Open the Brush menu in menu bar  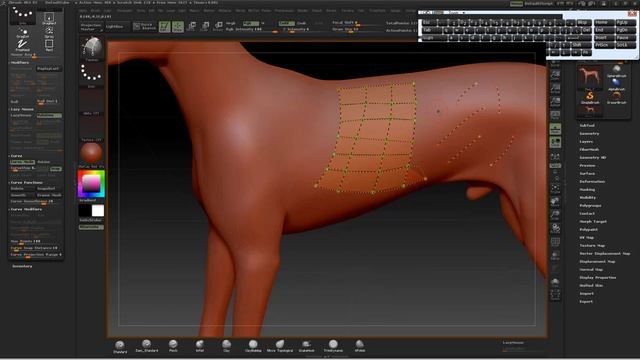(x=96, y=11)
